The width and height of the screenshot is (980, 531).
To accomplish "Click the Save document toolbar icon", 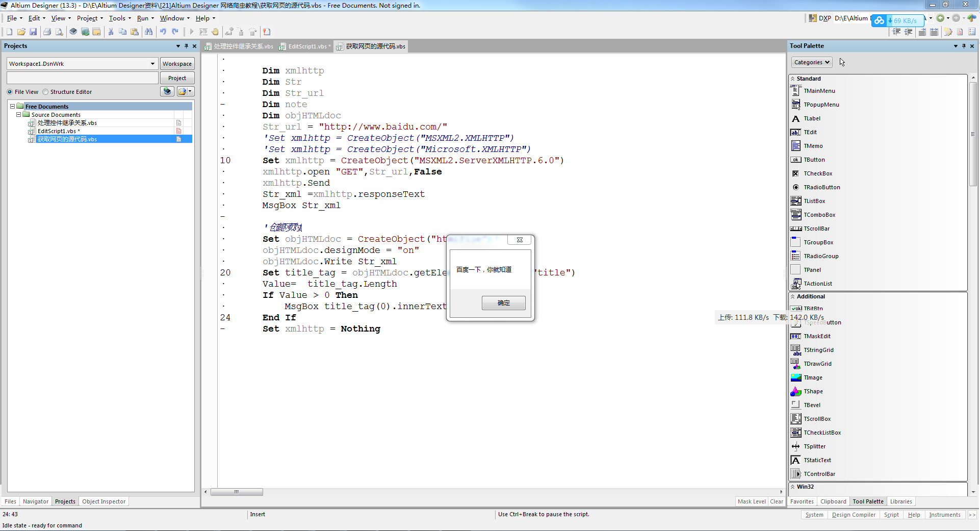I will click(33, 32).
